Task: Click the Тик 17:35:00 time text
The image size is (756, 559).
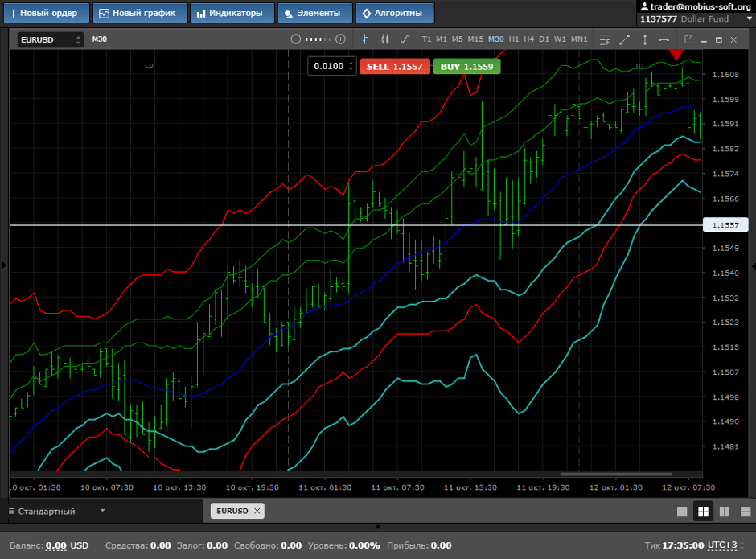Action: pyautogui.click(x=674, y=545)
